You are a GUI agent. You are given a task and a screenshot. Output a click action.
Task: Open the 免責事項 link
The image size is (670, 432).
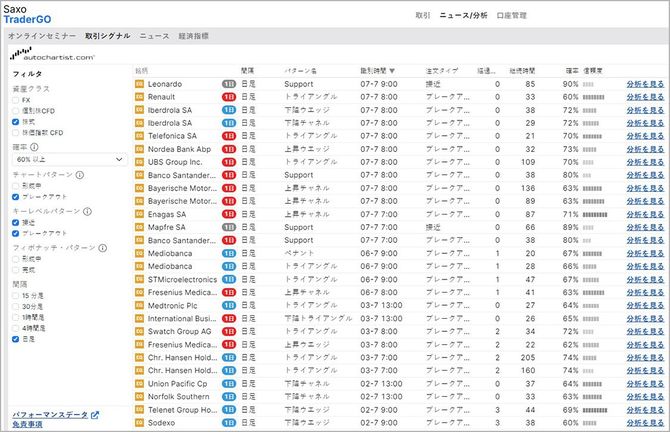tap(27, 424)
